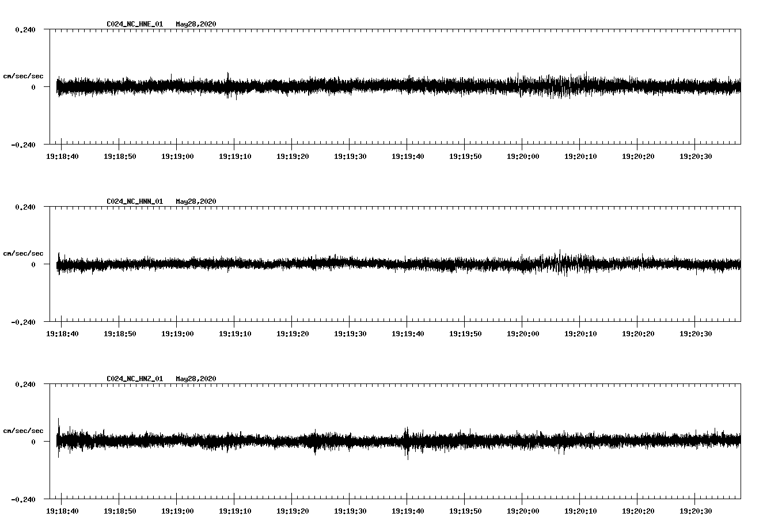Click the 19:19:40 time label under HNZ plot

point(408,511)
